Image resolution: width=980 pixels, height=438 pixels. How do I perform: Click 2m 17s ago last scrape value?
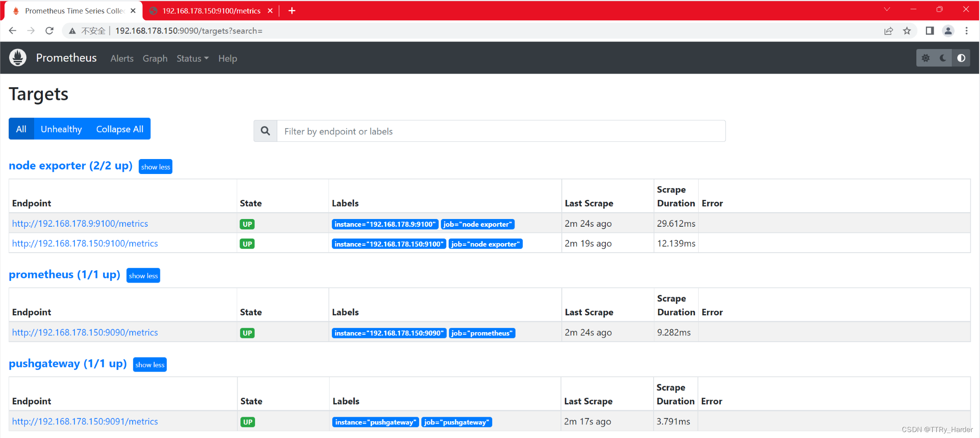[x=587, y=422]
